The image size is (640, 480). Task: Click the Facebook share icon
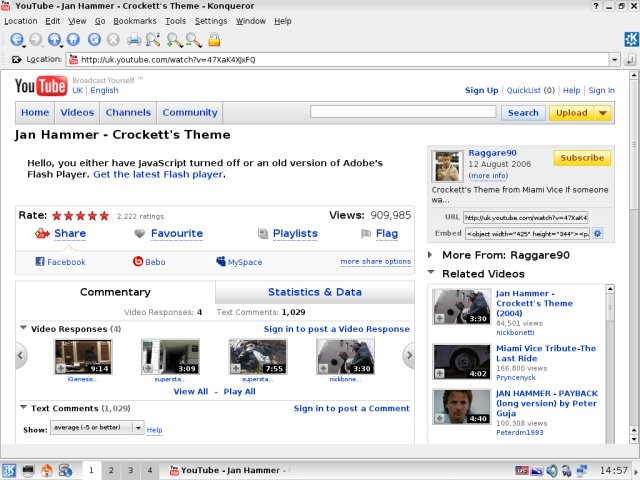click(41, 262)
